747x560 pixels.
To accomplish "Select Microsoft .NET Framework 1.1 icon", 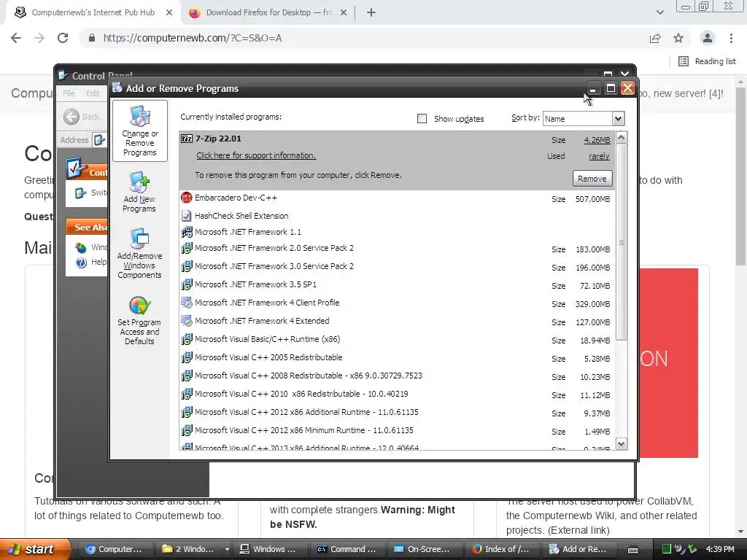I will pos(187,232).
